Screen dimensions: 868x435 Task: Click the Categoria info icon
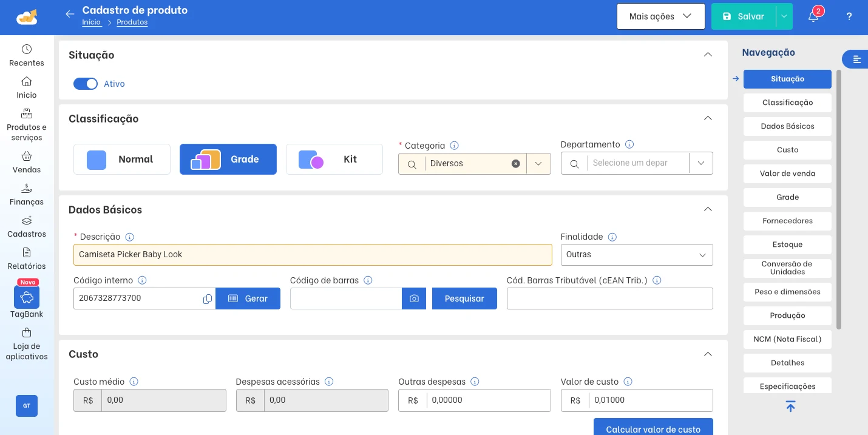point(454,146)
